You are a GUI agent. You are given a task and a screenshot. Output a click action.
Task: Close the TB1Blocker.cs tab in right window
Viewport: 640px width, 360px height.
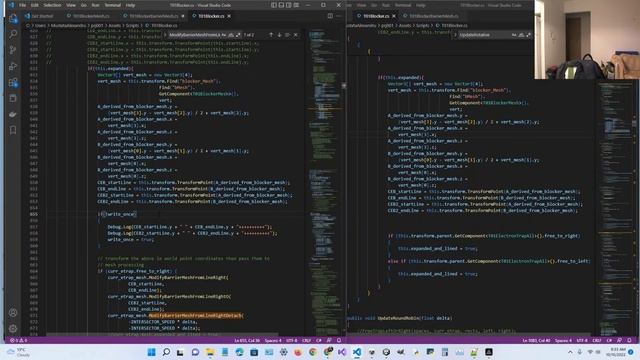pyautogui.click(x=393, y=16)
